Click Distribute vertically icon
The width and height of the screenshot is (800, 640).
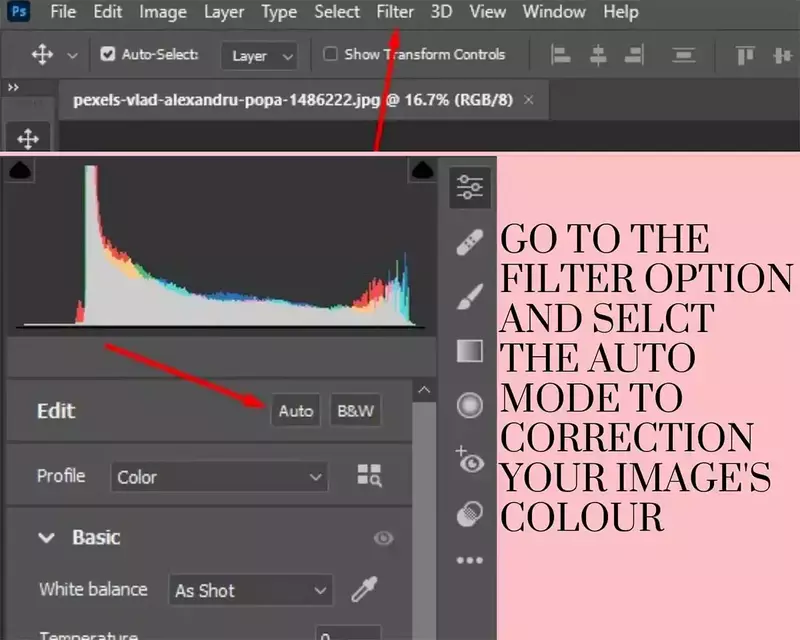point(684,55)
